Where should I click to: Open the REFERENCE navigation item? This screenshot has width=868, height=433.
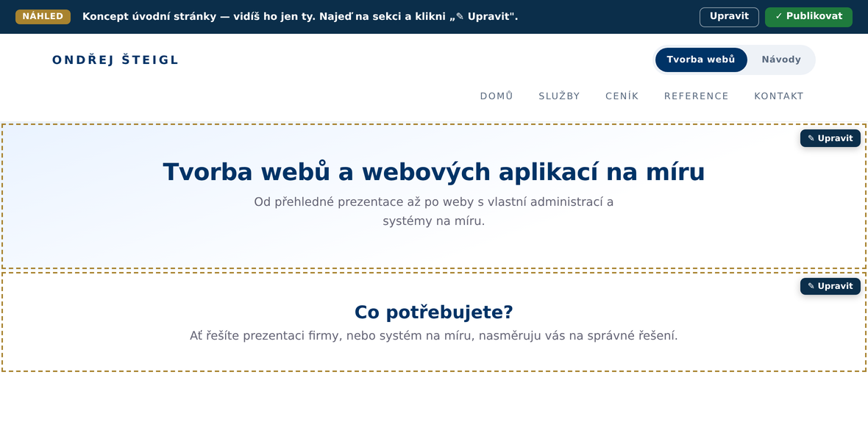point(697,96)
